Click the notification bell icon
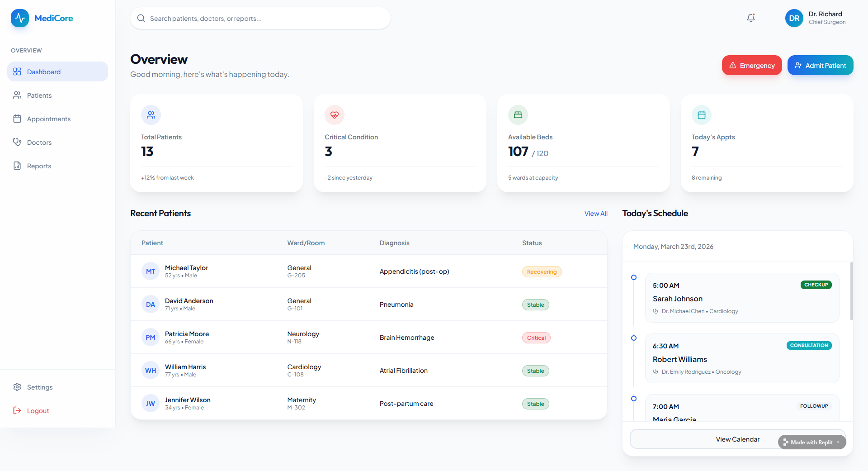Screen dimensions: 868x471 [x=751, y=18]
